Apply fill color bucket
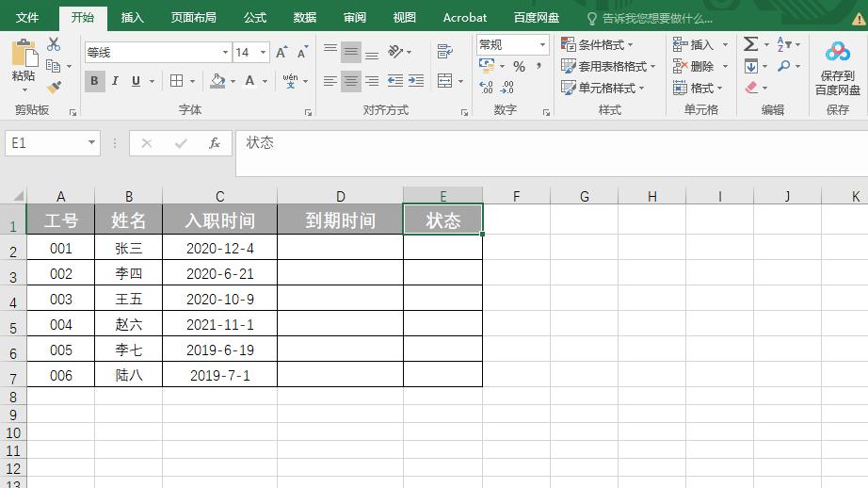The height and width of the screenshot is (488, 868). [217, 81]
